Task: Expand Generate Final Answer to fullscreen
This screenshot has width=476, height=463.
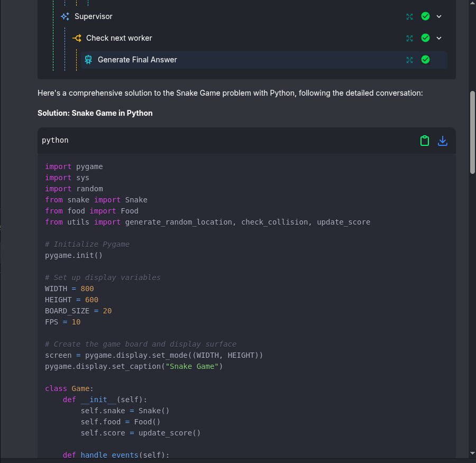Action: 409,60
